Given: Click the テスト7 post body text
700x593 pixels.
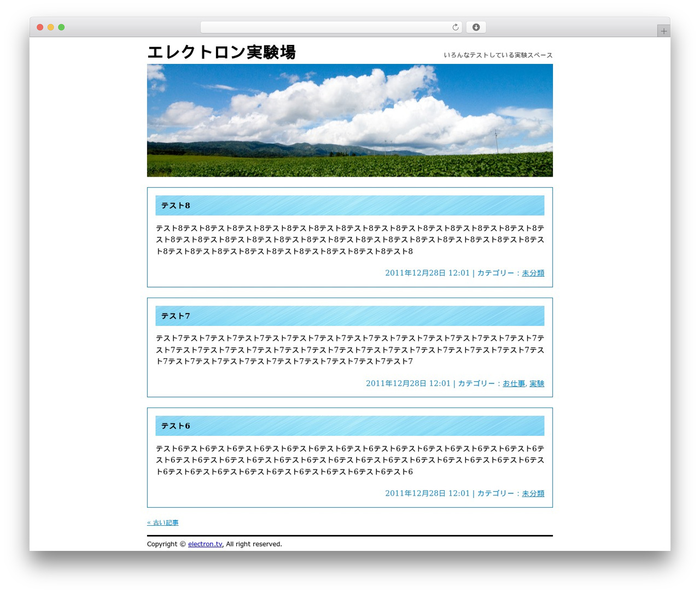Looking at the screenshot, I should click(350, 350).
